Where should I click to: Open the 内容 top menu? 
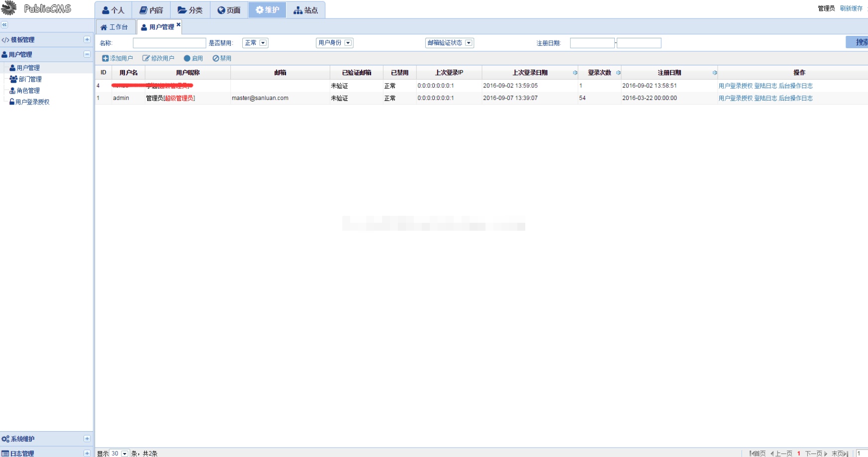point(151,10)
